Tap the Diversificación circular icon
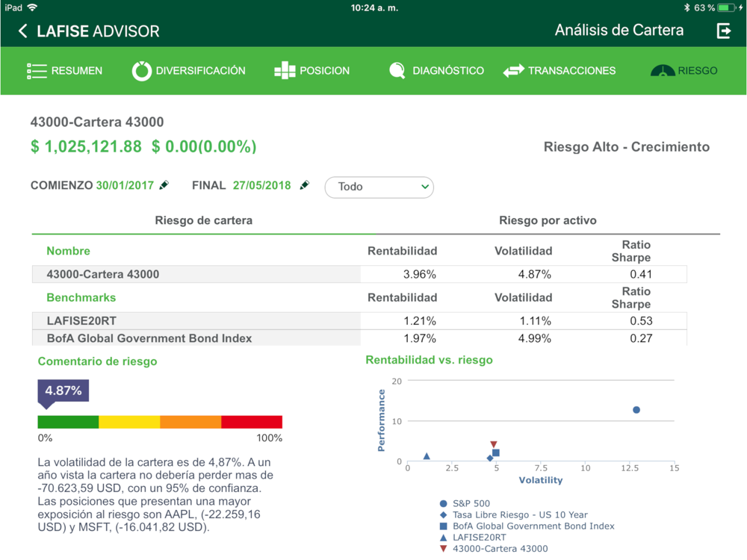 (x=141, y=71)
